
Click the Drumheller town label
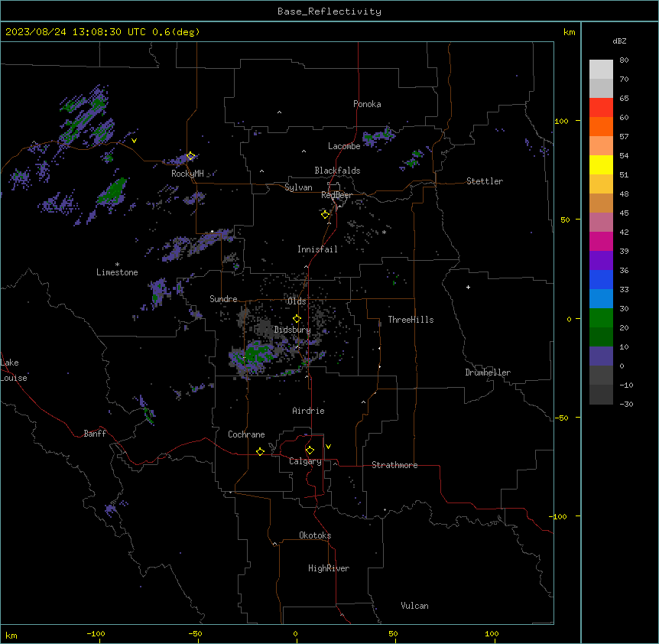[x=488, y=372]
